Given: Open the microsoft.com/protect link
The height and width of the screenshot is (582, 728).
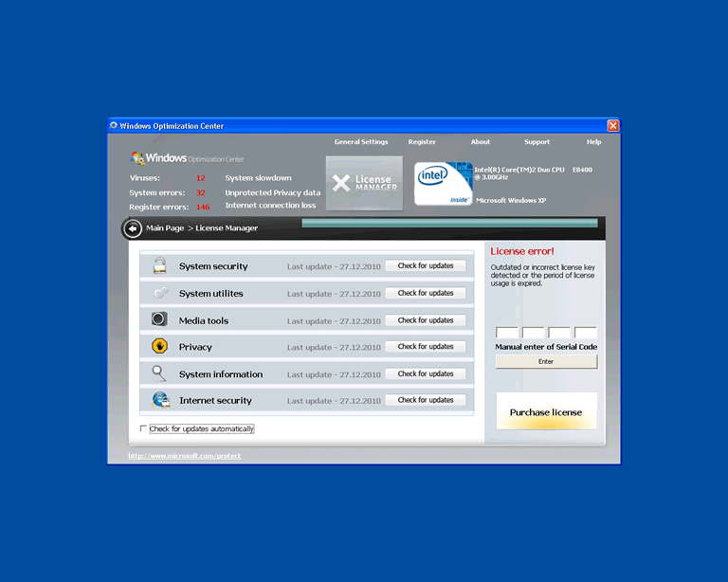Looking at the screenshot, I should coord(186,456).
